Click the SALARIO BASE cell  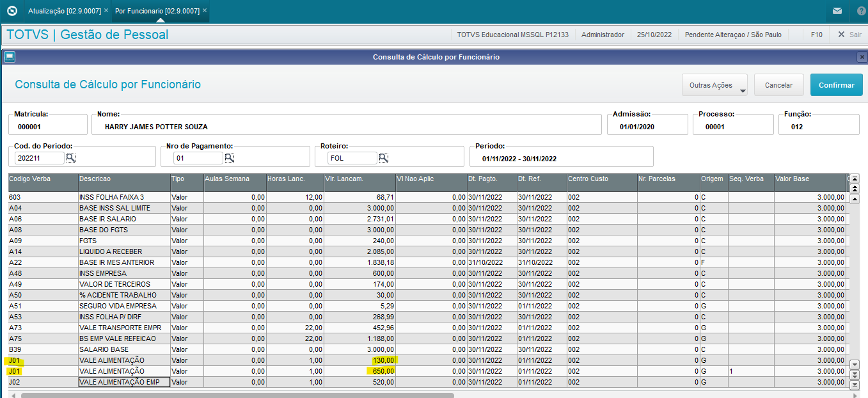coord(125,349)
